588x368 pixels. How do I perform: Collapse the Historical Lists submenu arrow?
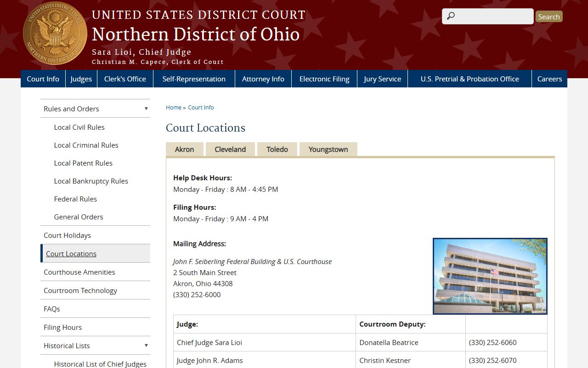(x=146, y=345)
